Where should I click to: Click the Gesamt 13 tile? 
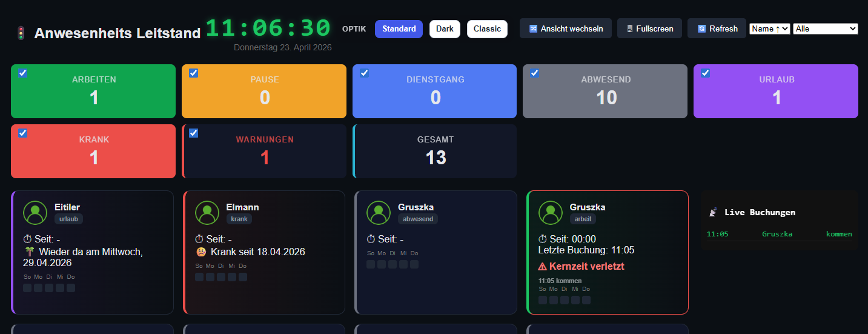pyautogui.click(x=435, y=151)
